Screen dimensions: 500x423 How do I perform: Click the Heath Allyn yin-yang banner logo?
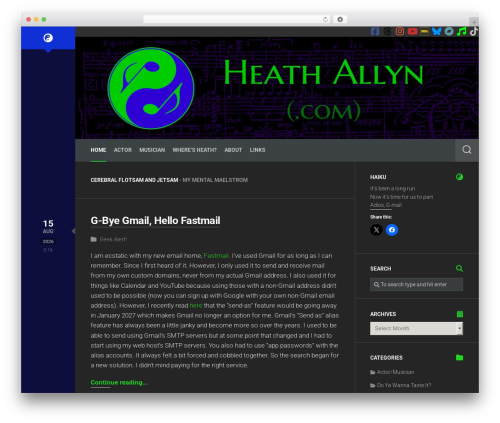pos(151,88)
